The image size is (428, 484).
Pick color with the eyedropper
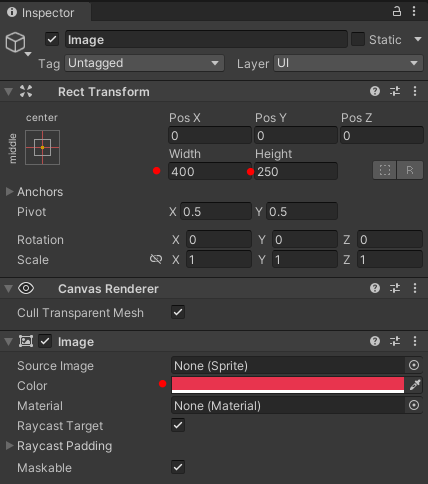point(415,385)
